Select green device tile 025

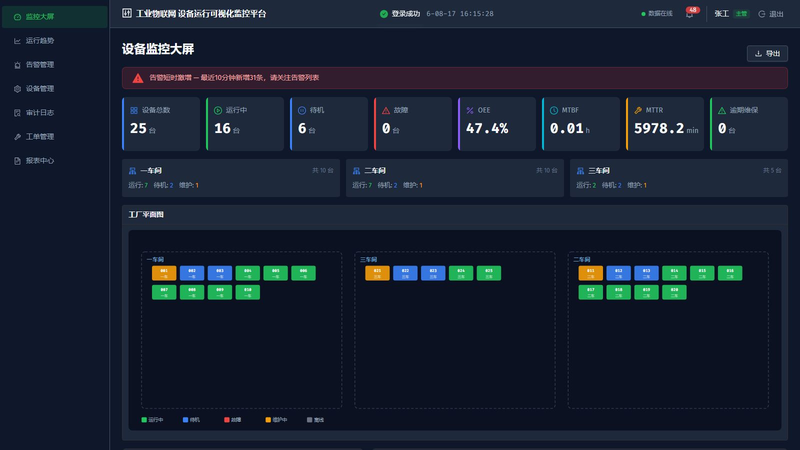pyautogui.click(x=489, y=273)
